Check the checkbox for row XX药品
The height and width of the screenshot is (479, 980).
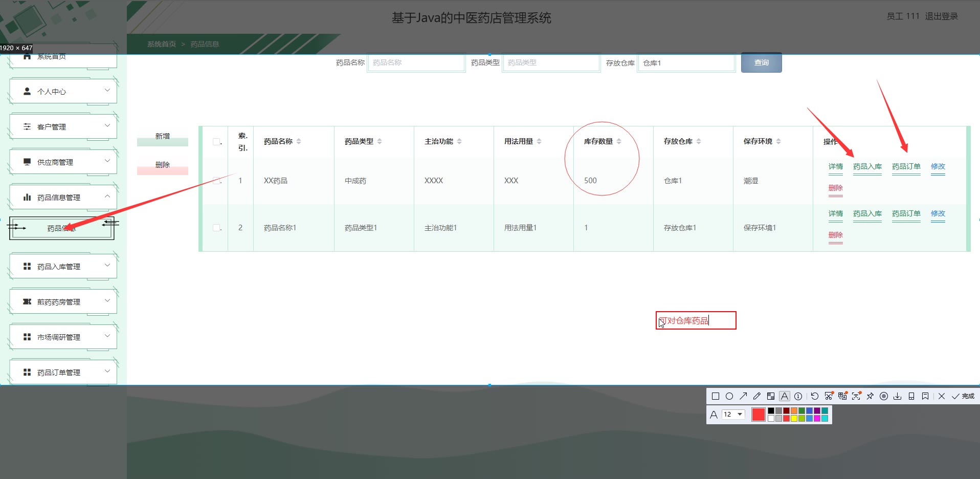216,181
